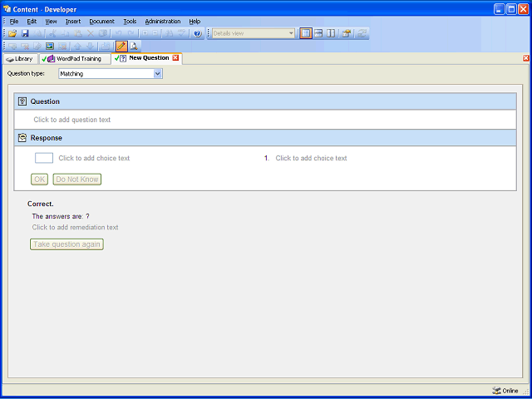This screenshot has height=399, width=532.
Task: Open the Question type dropdown
Action: coord(157,74)
